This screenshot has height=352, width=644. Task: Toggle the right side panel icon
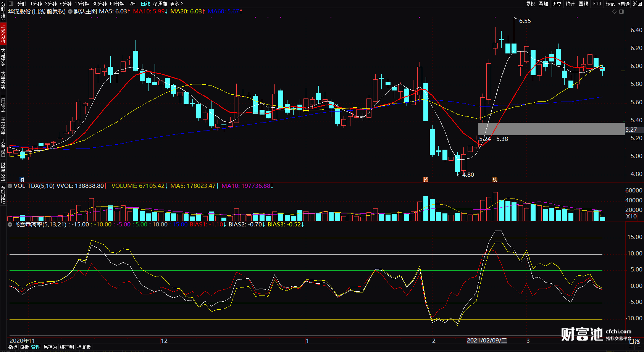[621, 12]
